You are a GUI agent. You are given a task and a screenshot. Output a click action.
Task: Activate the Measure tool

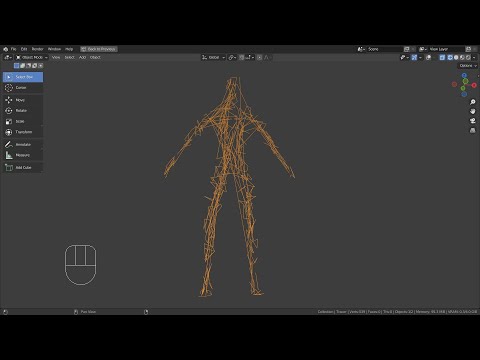[23, 155]
